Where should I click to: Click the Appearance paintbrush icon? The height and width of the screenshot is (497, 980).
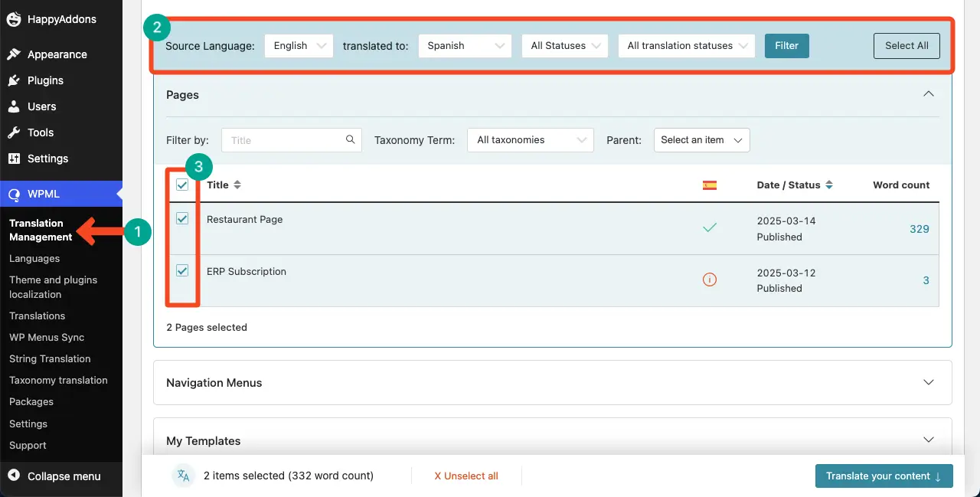pos(14,54)
